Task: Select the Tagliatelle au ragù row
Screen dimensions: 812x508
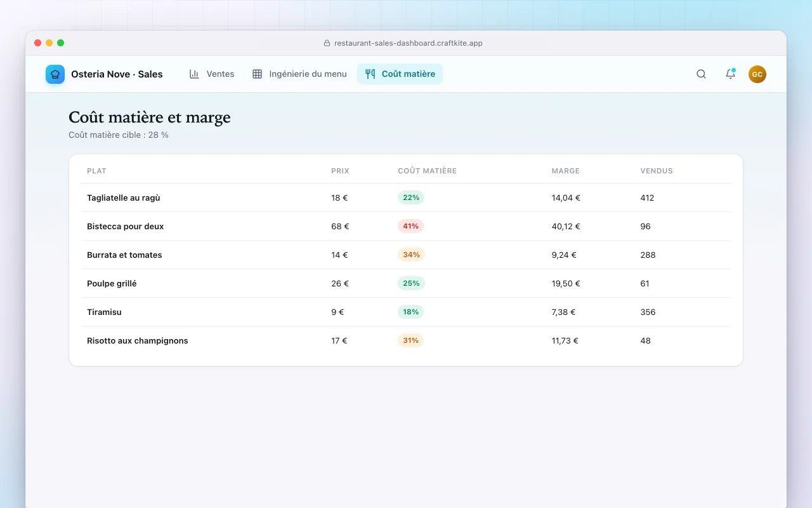Action: 406,197
